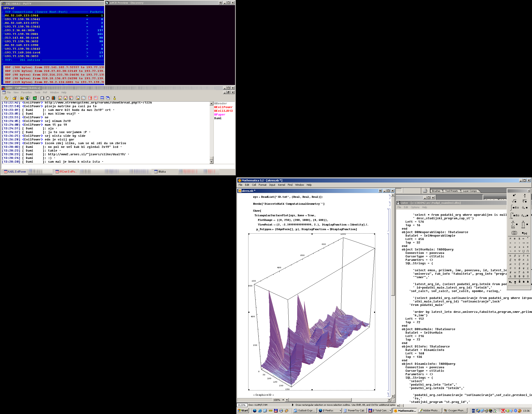Insert summation template from Mathematica palette
Image resolution: width=532 pixels, height=414 pixels.
click(x=513, y=224)
